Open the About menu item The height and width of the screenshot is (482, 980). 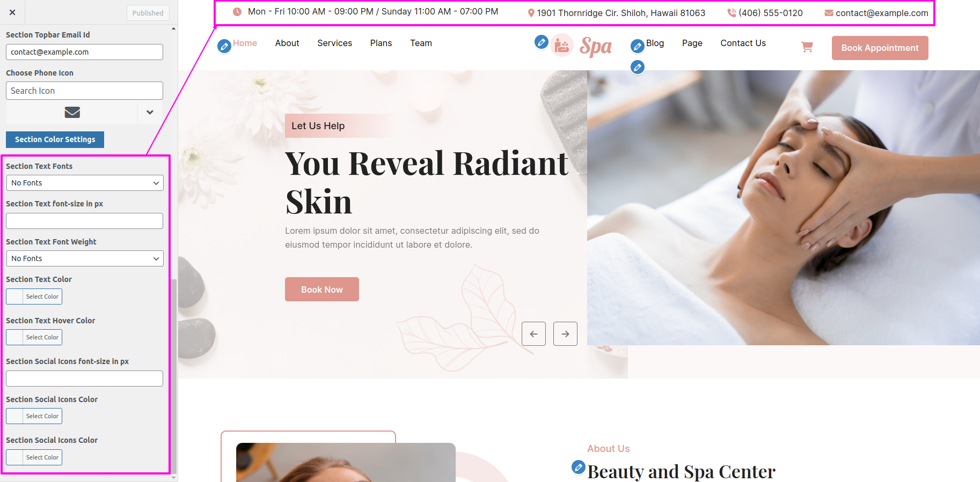pos(287,43)
